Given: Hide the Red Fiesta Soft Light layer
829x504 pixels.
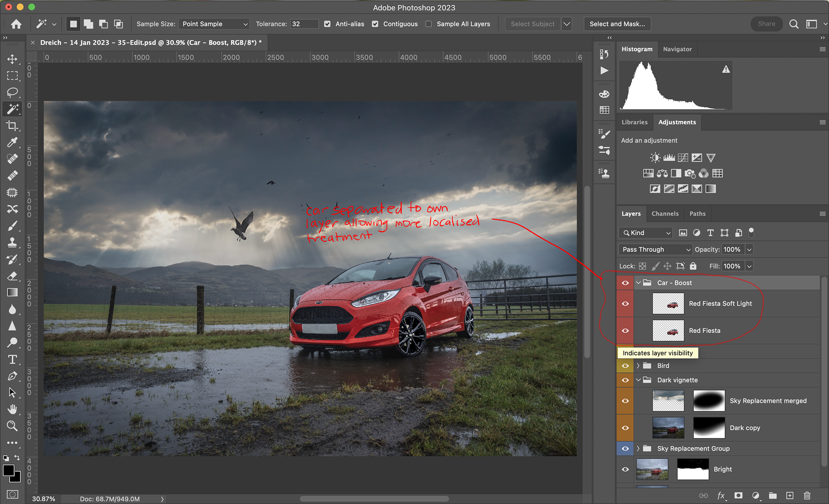Looking at the screenshot, I should click(x=625, y=303).
